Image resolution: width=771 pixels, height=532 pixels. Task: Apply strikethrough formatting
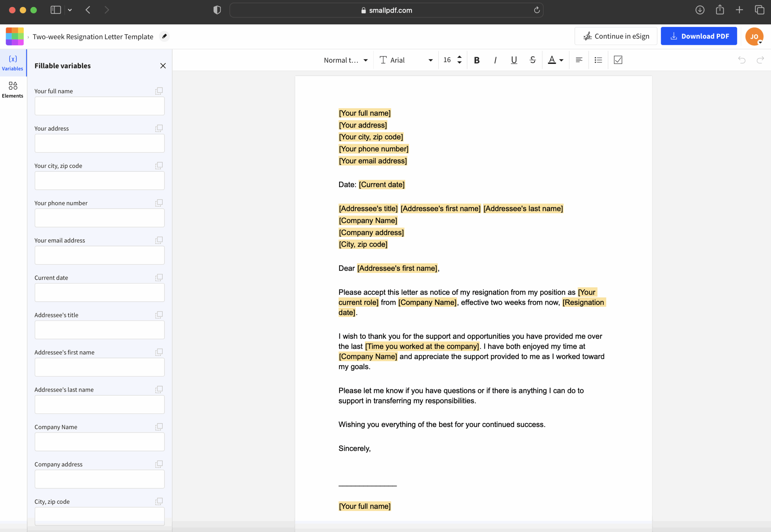pyautogui.click(x=532, y=60)
